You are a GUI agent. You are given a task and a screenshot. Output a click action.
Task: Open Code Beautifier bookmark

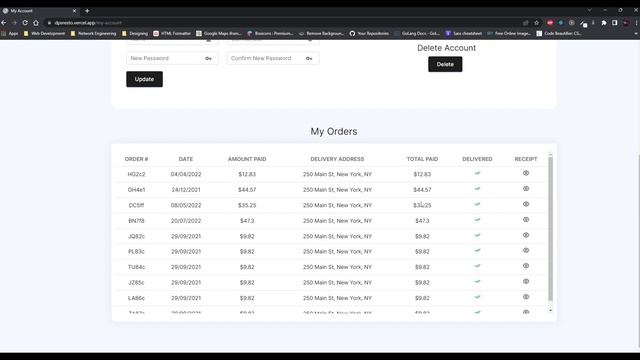click(x=559, y=33)
